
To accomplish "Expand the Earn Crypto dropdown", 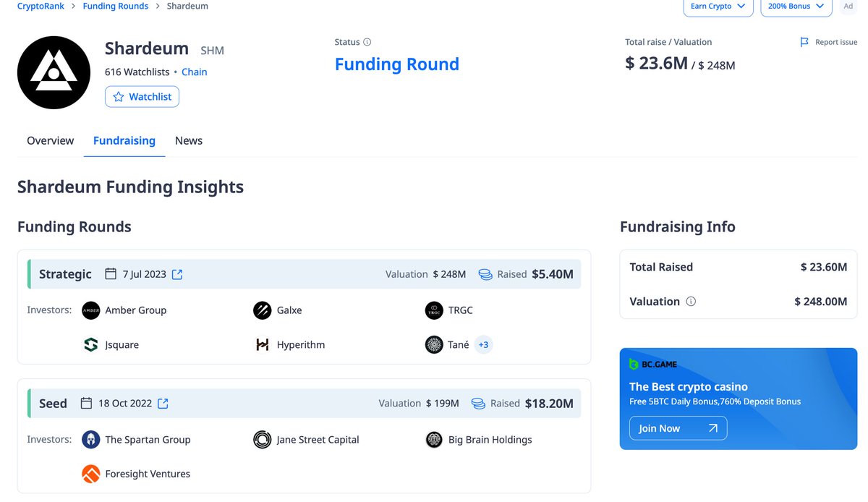I will (718, 7).
